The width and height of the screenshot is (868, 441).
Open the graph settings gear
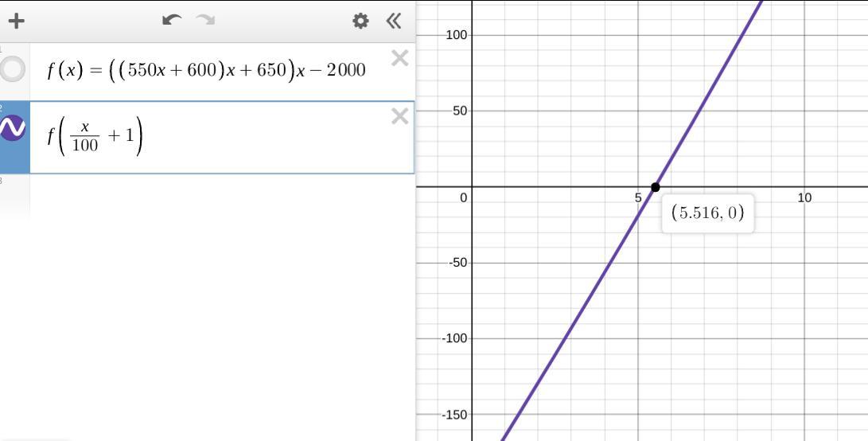point(360,21)
